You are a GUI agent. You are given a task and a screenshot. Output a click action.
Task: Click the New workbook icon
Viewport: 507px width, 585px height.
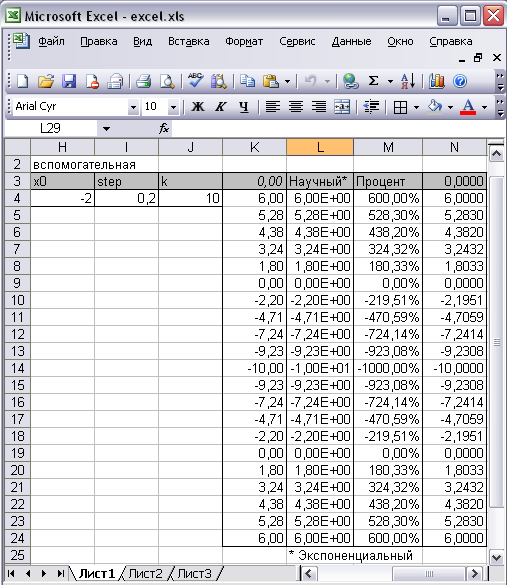click(23, 81)
